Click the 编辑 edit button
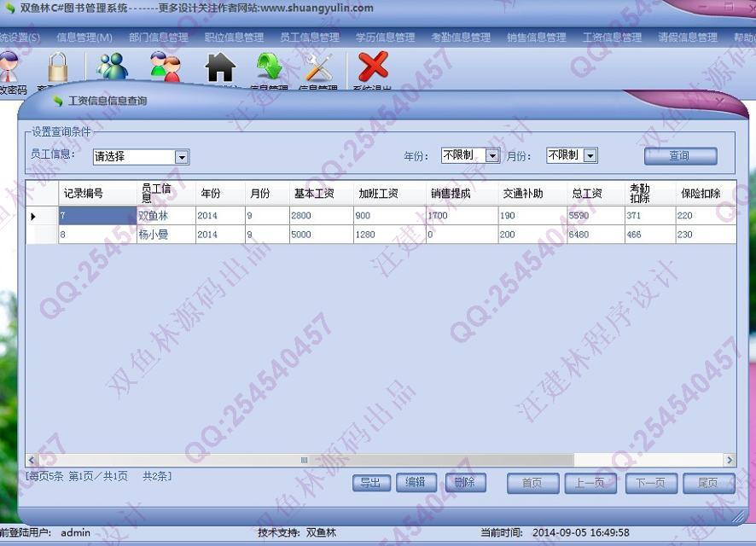This screenshot has height=546, width=756. tap(416, 483)
